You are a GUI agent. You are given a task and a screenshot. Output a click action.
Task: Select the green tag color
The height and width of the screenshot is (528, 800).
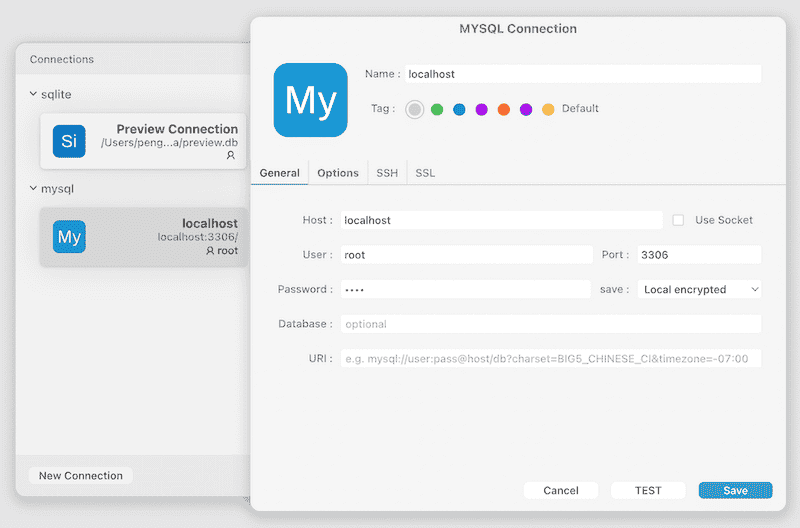point(437,109)
